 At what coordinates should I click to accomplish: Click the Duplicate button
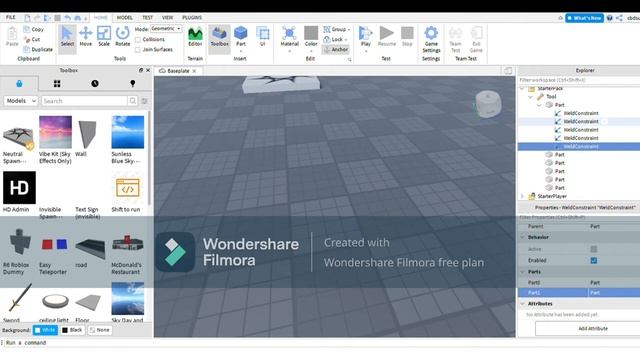pyautogui.click(x=38, y=49)
